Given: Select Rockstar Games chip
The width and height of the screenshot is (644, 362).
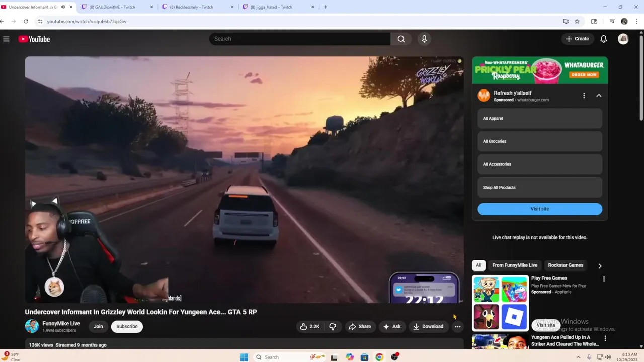Looking at the screenshot, I should (x=566, y=265).
